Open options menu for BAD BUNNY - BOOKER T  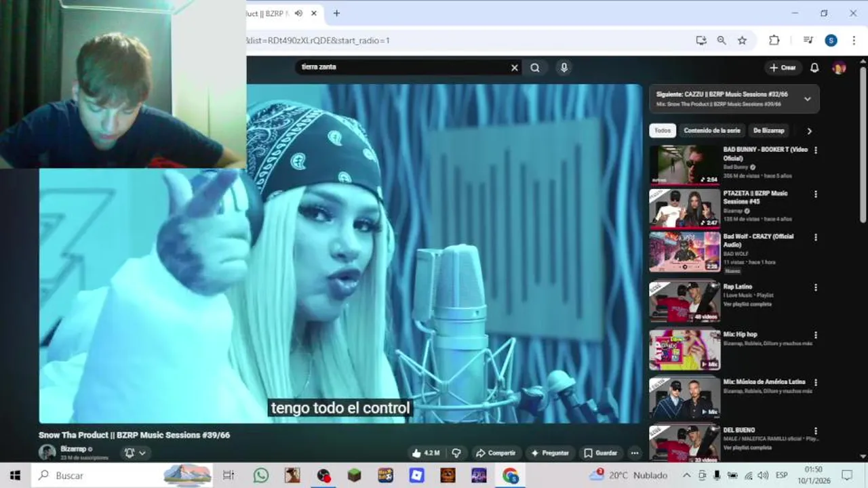pyautogui.click(x=815, y=150)
